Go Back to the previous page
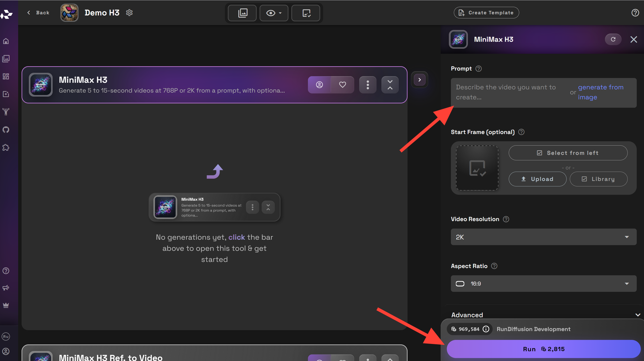The height and width of the screenshot is (361, 644). 38,13
